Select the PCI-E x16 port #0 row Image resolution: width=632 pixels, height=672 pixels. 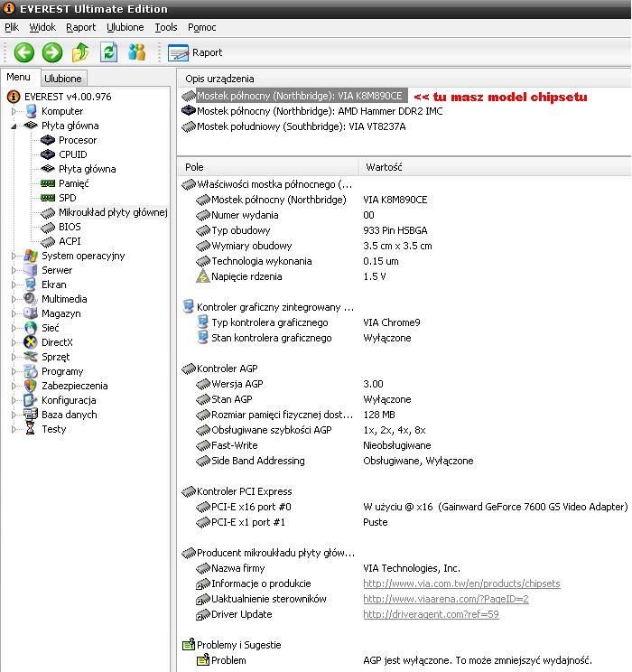pos(412,507)
